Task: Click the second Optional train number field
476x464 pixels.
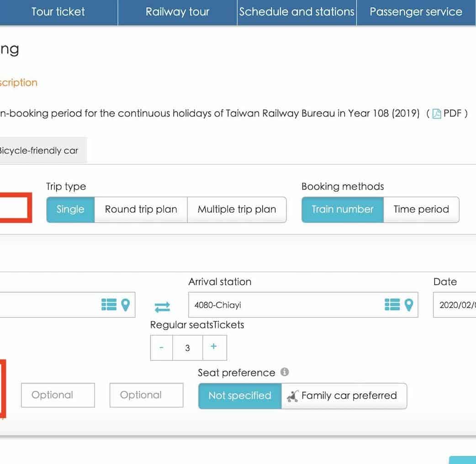Action: [x=146, y=395]
